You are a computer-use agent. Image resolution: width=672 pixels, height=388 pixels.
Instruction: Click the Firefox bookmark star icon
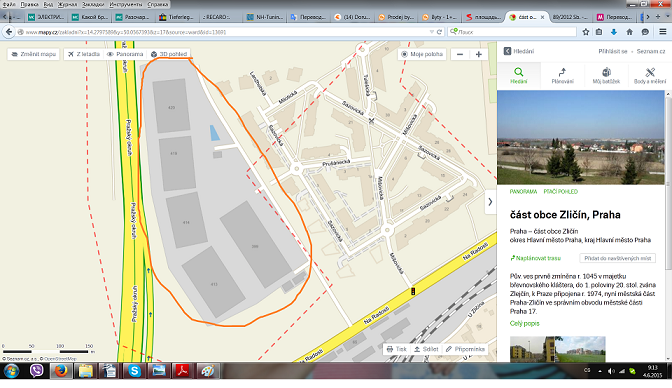(x=586, y=32)
